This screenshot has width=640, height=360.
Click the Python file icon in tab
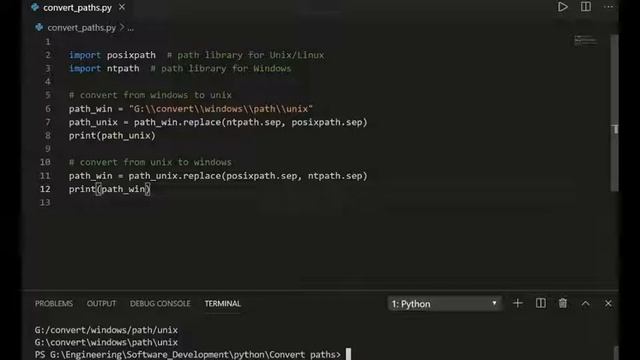point(35,7)
